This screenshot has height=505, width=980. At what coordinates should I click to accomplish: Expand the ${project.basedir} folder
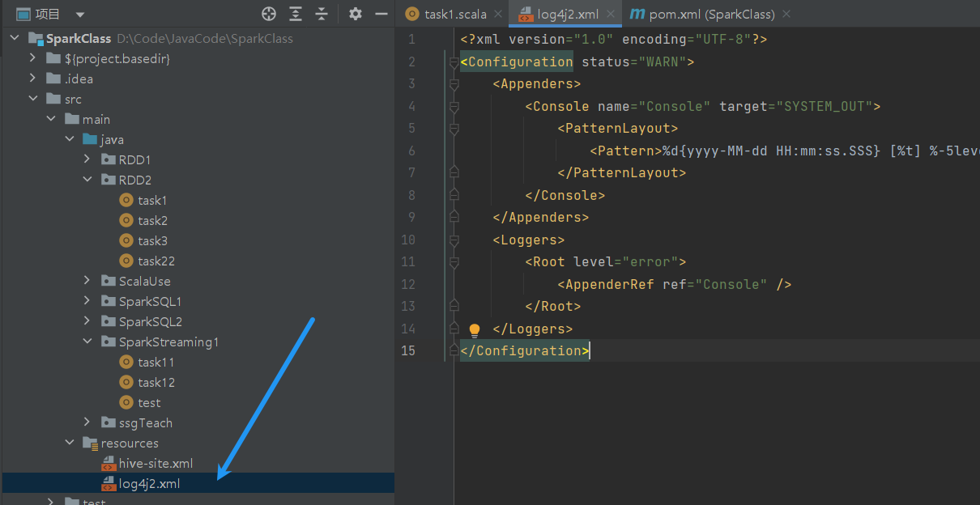(x=32, y=58)
